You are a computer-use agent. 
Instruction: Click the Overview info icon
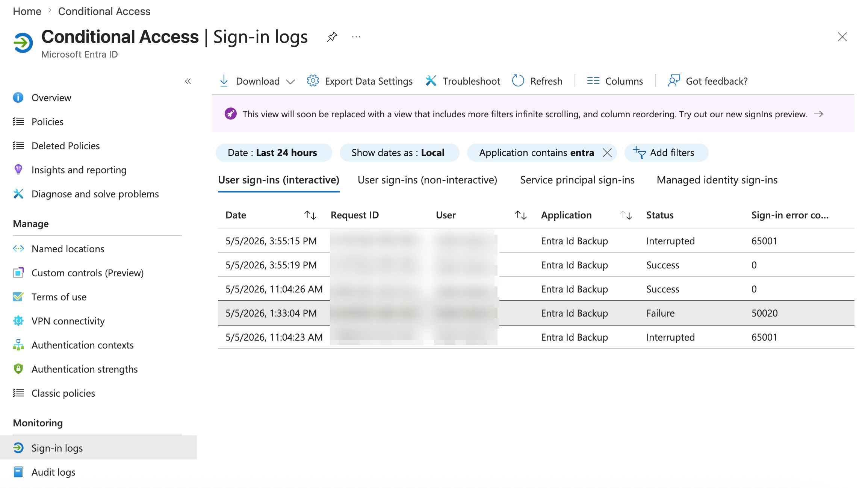[x=18, y=98]
